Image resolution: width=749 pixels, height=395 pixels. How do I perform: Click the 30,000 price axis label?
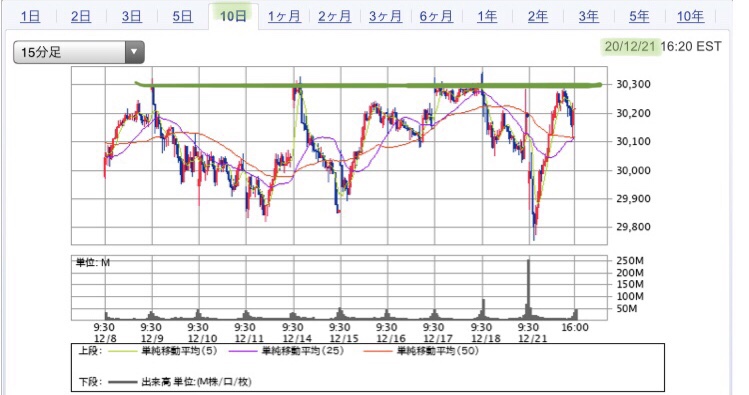[633, 171]
